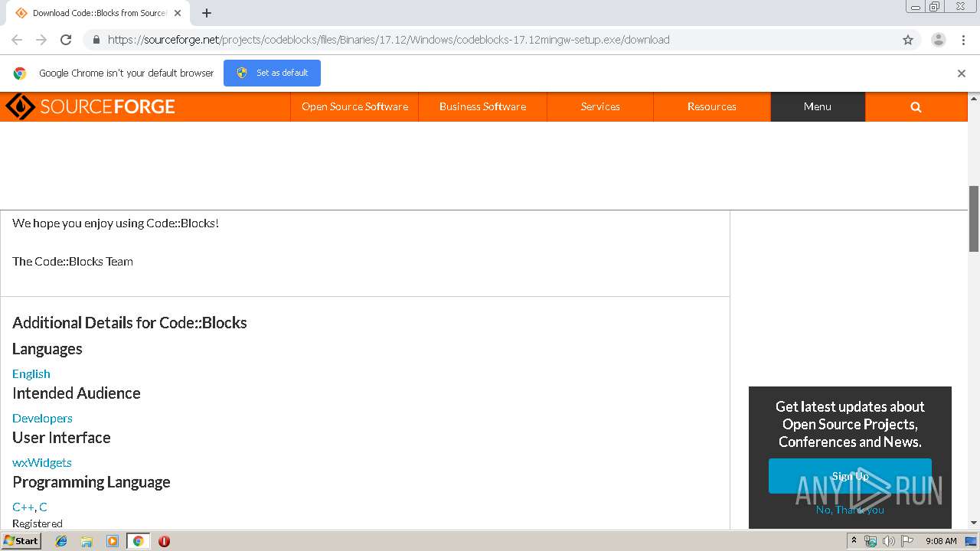Click the scrollbar up arrow

click(x=974, y=98)
